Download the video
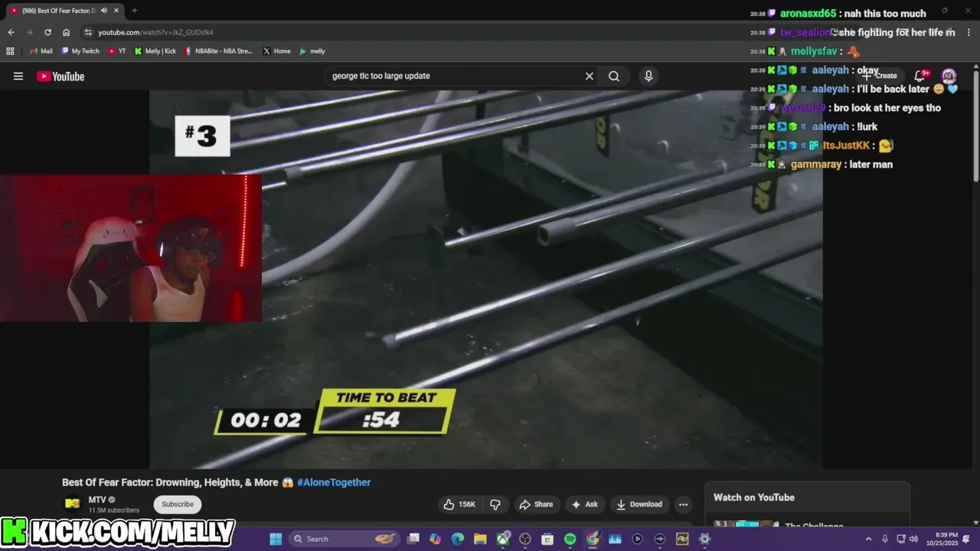The image size is (980, 551). (639, 504)
